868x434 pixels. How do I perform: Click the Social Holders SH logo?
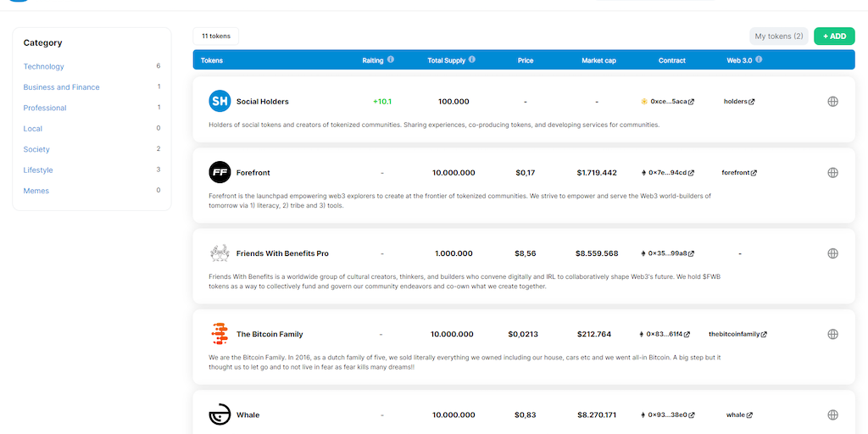coord(220,102)
